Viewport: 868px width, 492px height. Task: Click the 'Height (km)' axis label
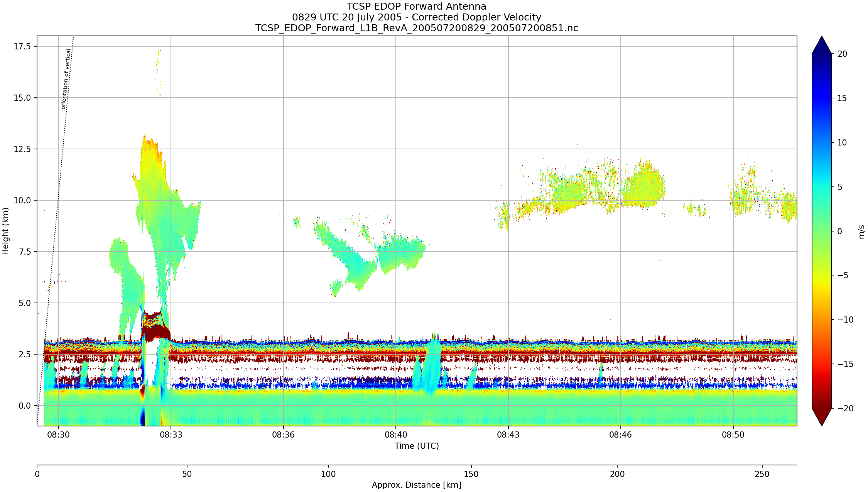pos(5,231)
